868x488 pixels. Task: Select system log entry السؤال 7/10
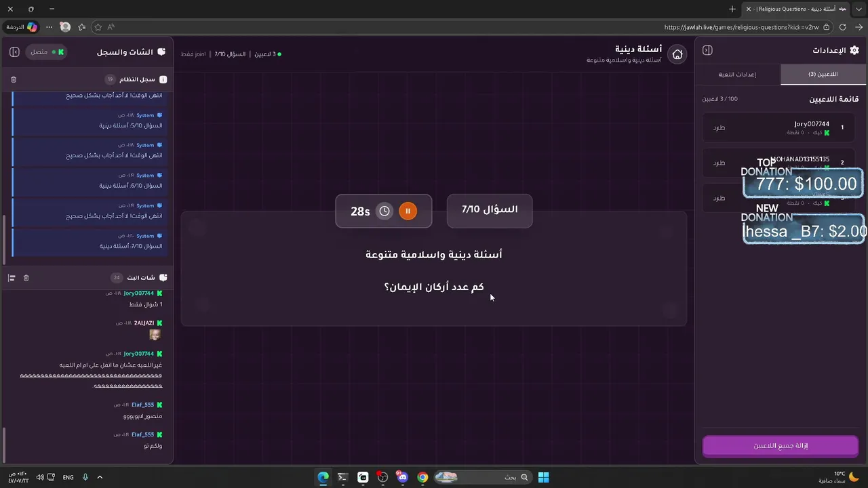[x=90, y=241]
